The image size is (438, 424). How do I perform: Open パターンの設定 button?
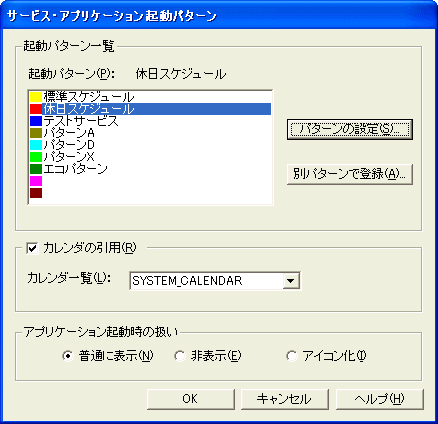coord(350,129)
